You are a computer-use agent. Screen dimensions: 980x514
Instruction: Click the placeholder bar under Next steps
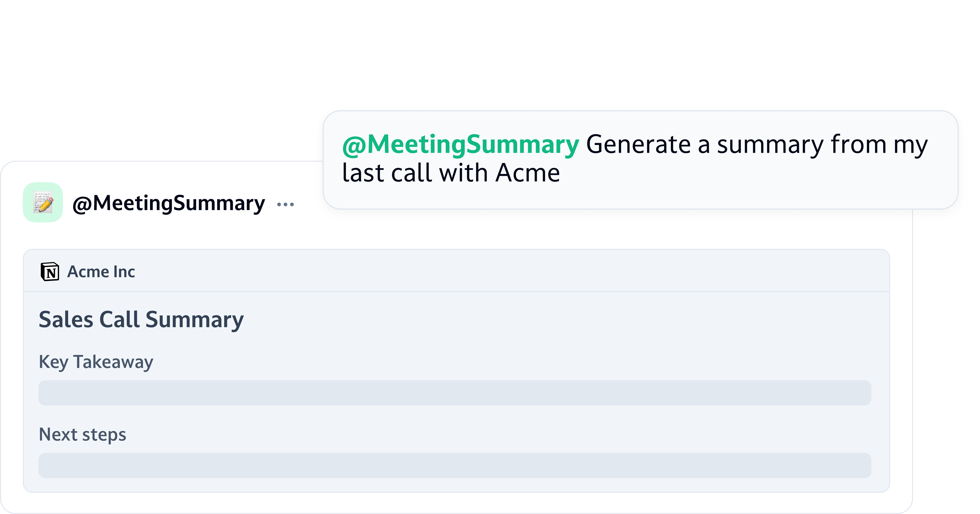pyautogui.click(x=455, y=465)
